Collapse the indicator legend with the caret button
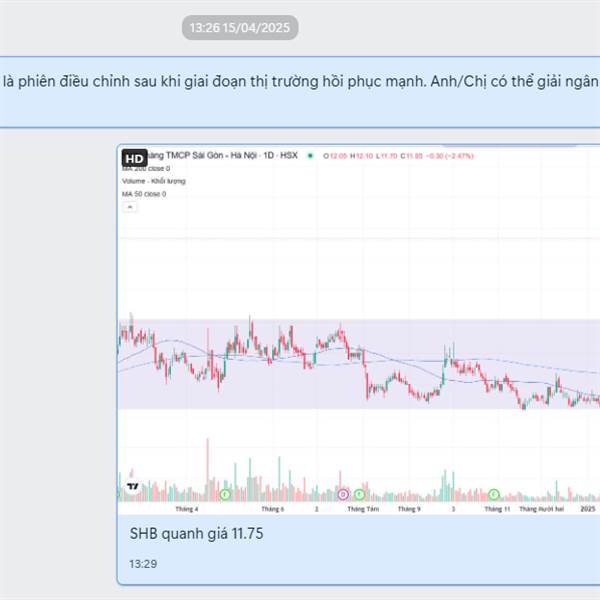600x600 pixels. click(x=130, y=207)
